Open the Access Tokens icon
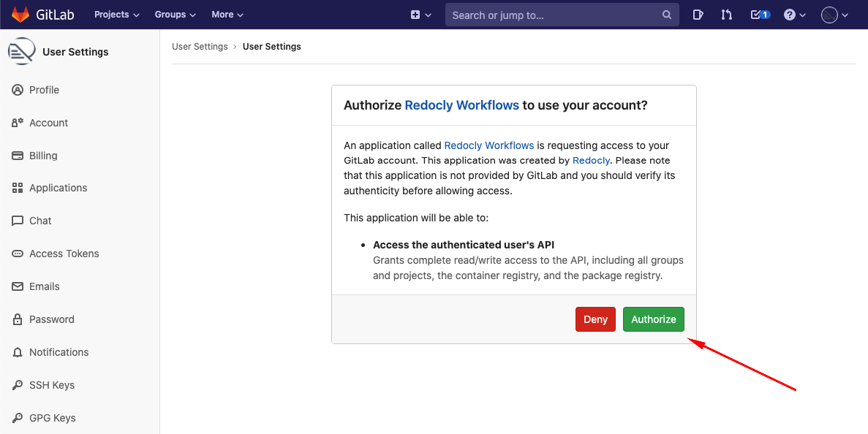 click(18, 254)
